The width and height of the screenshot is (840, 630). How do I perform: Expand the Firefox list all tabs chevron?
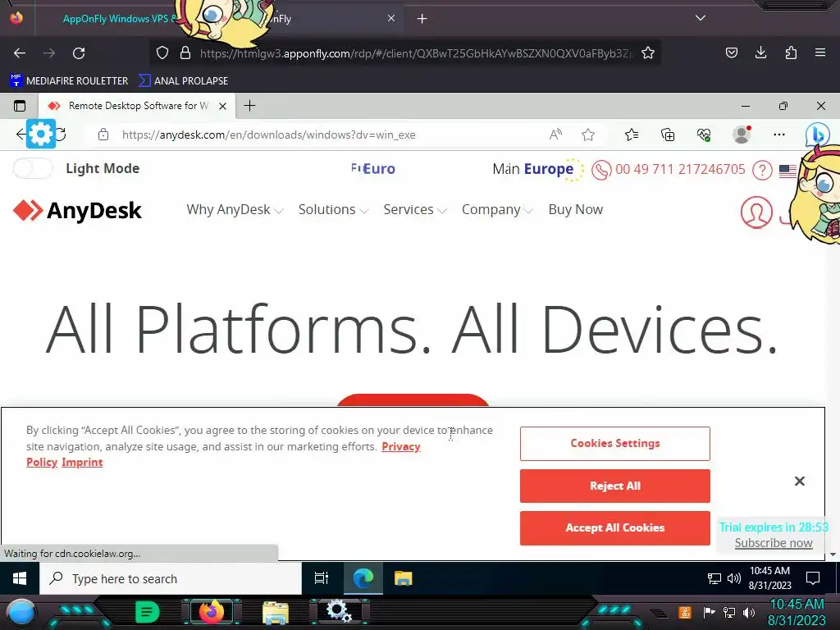tap(701, 18)
